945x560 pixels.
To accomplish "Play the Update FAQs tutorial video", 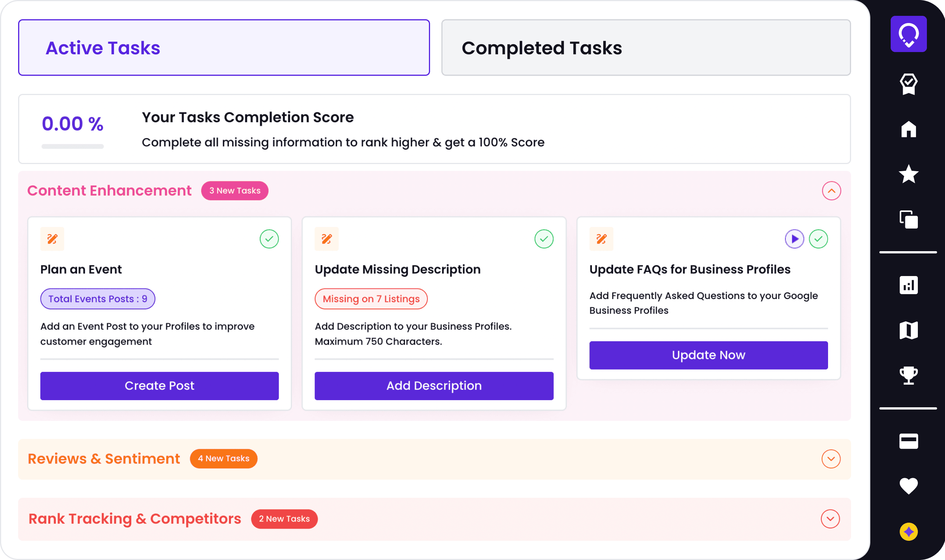I will click(x=794, y=239).
